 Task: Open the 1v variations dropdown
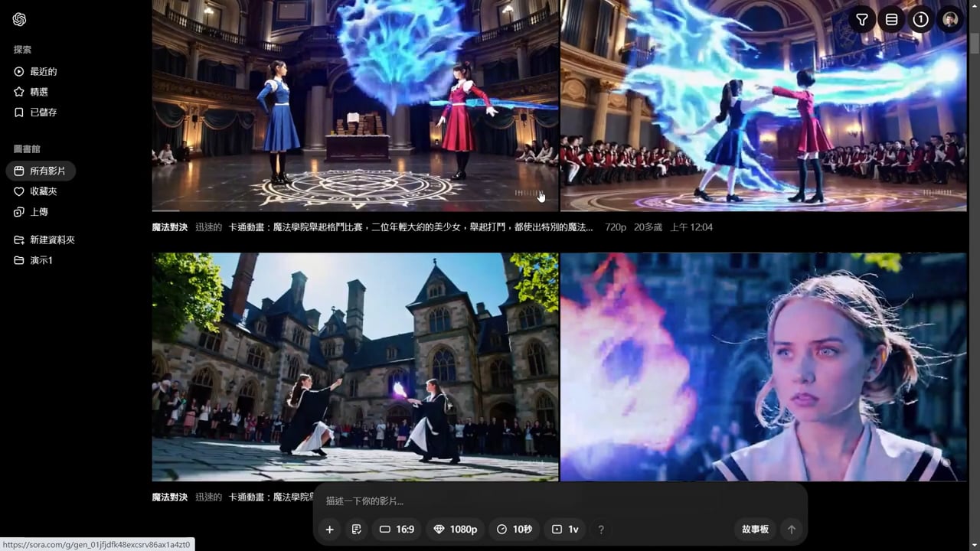pos(565,530)
